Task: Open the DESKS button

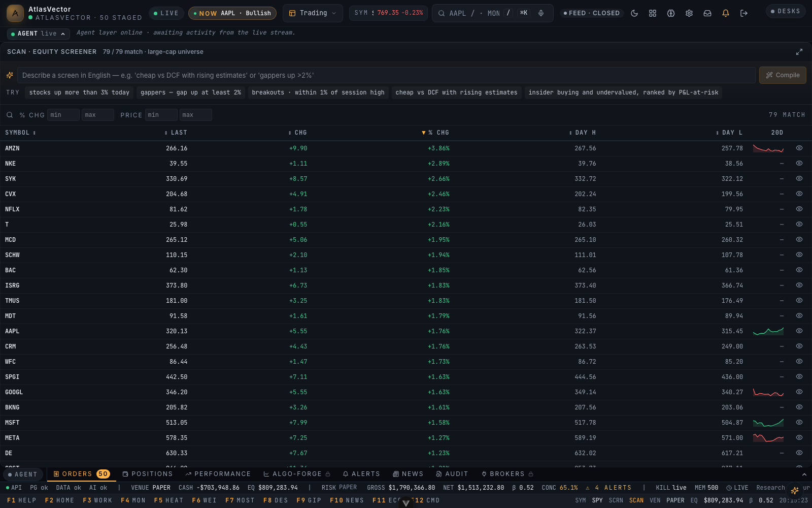Action: tap(786, 11)
